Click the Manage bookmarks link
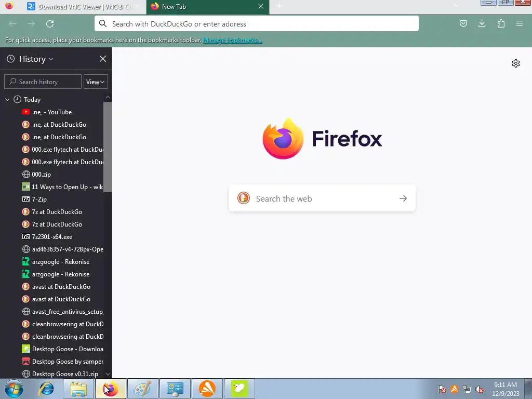 coord(232,40)
